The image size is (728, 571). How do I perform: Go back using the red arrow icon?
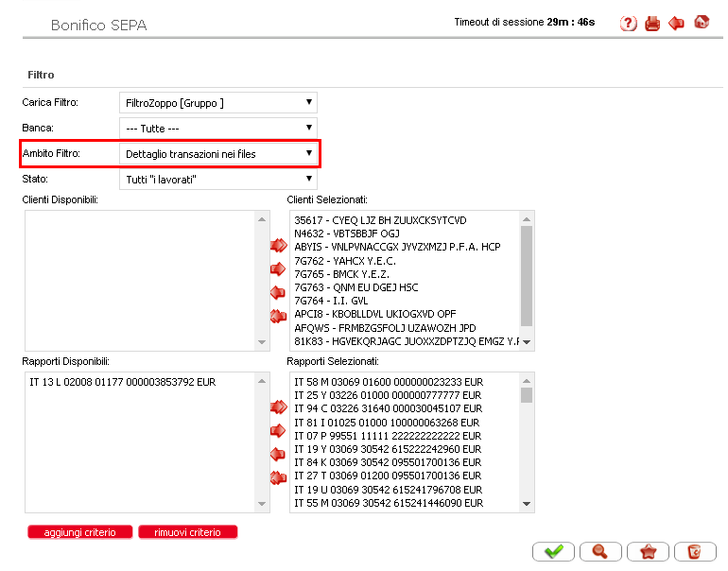tap(676, 24)
